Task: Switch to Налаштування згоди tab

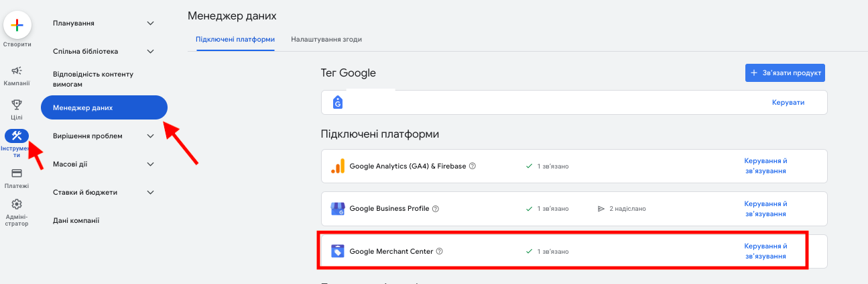Action: coord(326,40)
